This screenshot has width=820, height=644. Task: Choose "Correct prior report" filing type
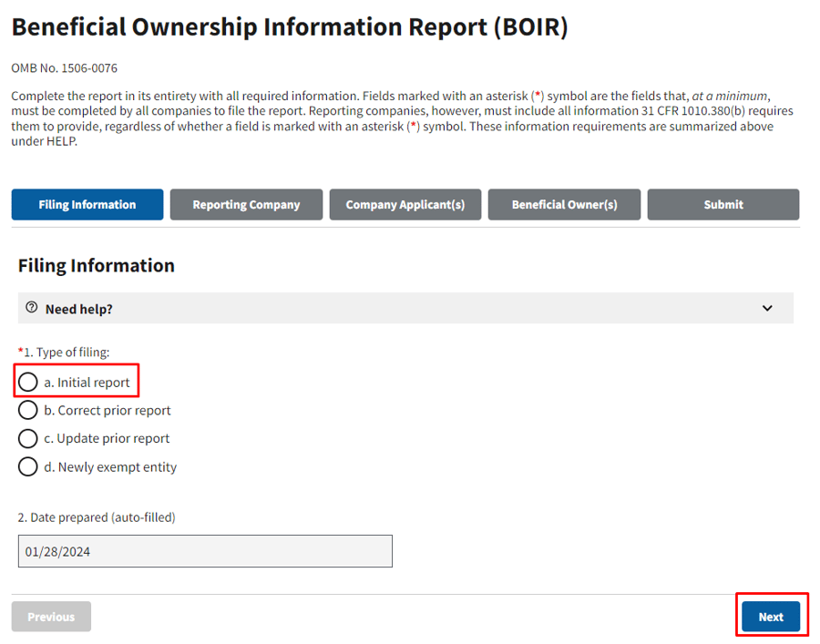point(27,410)
